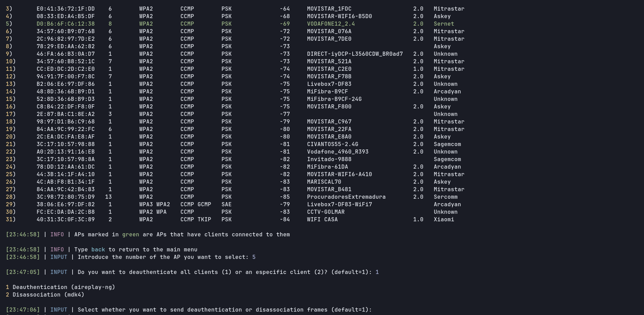
Task: Click the Sercomm vendor entry
Action: [x=445, y=197]
